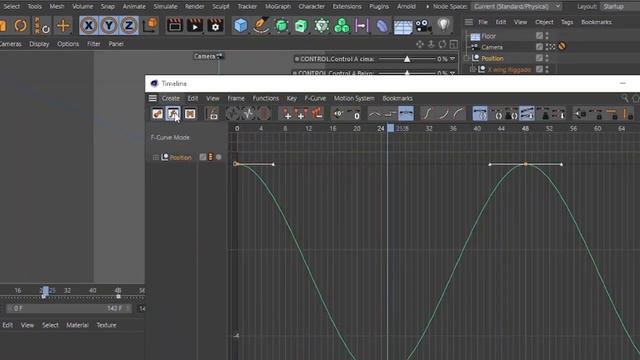Screen dimensions: 640x360
Task: Click the PSR reset icon
Action: tap(42, 26)
